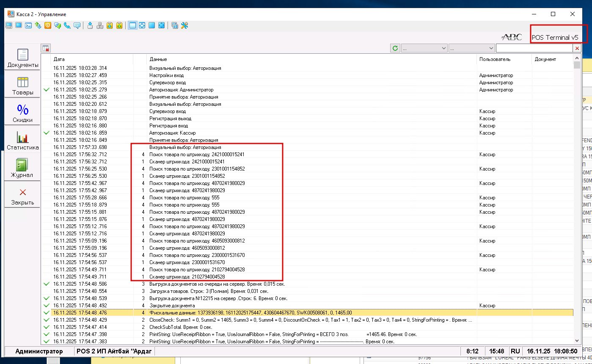The height and width of the screenshot is (364, 592).
Task: Focus the journal search input field
Action: click(x=534, y=48)
